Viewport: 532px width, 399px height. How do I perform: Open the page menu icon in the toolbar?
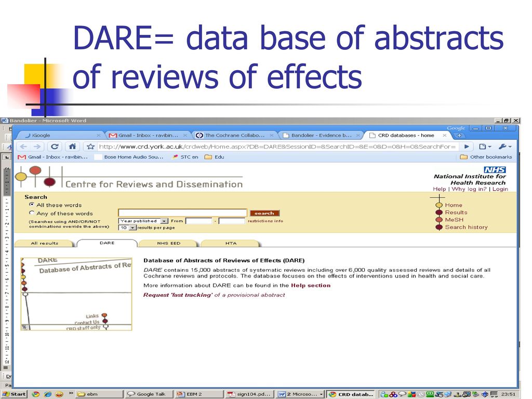pos(485,147)
